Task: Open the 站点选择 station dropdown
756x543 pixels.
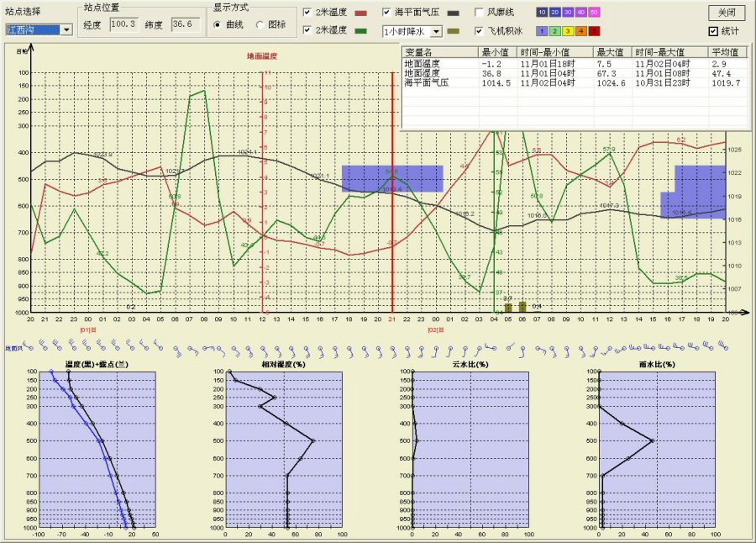Action: tap(66, 29)
